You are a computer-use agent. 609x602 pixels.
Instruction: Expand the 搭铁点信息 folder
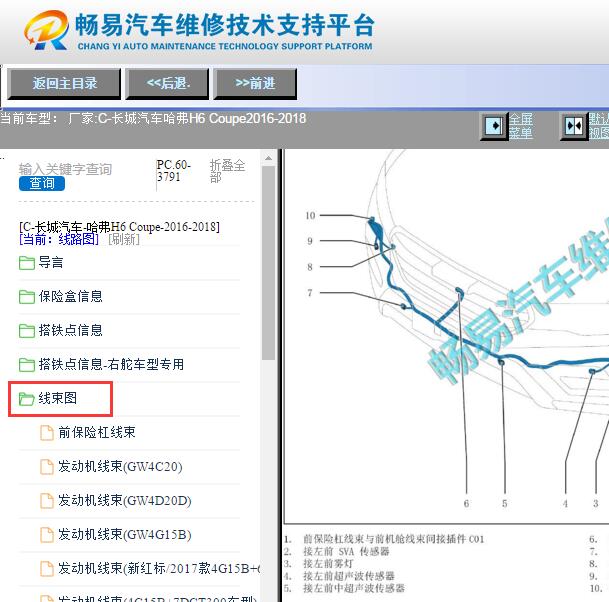[70, 331]
